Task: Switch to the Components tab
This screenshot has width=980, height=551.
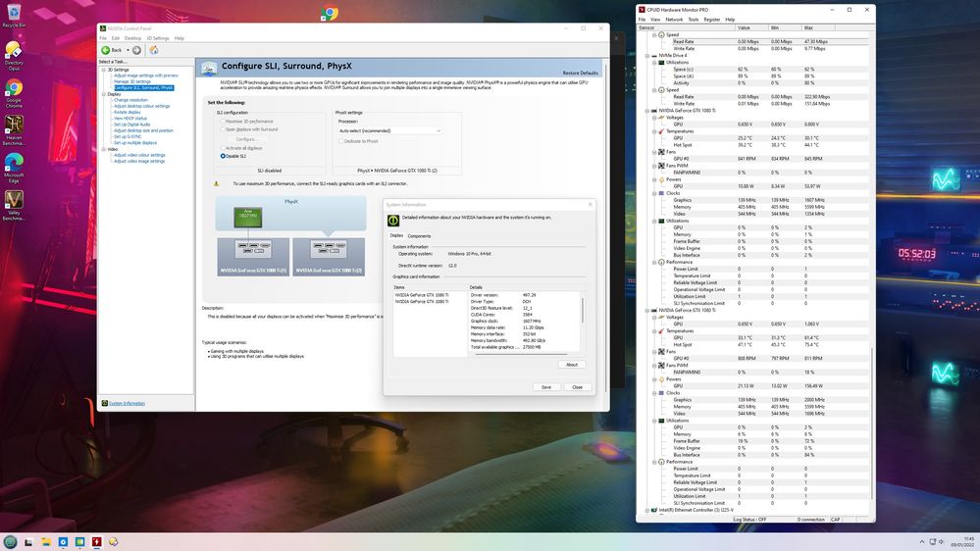Action: tap(420, 236)
